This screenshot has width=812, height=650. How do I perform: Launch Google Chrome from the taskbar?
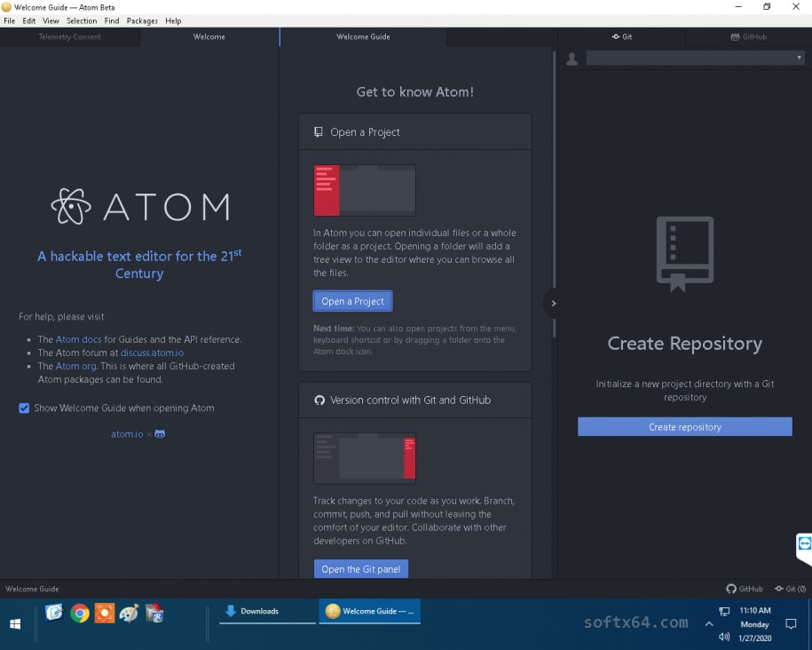click(80, 614)
